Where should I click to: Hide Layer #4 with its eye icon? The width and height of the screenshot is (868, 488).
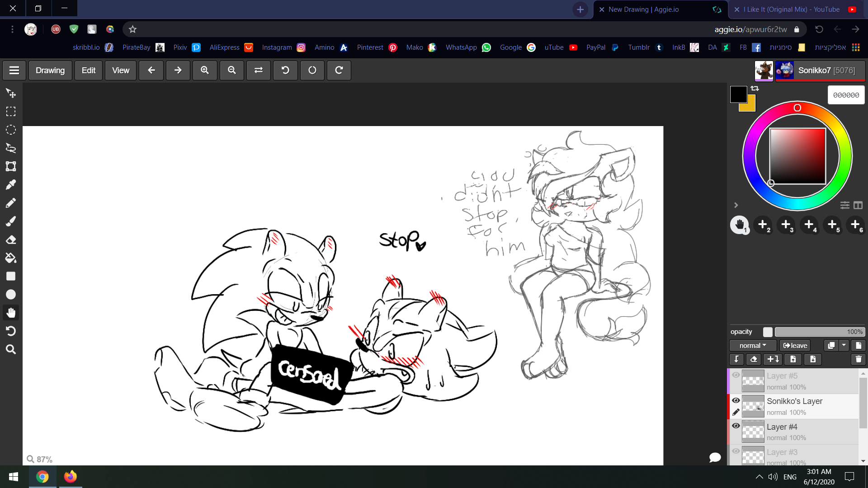736,426
